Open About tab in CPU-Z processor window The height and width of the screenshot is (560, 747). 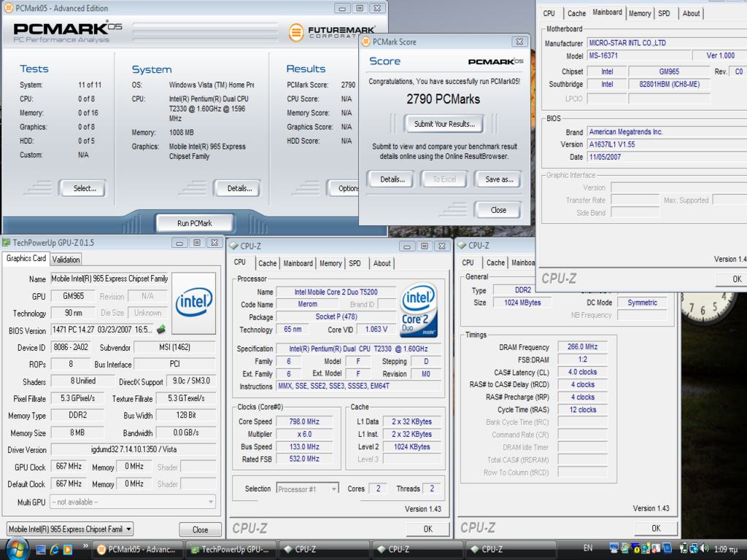click(382, 263)
